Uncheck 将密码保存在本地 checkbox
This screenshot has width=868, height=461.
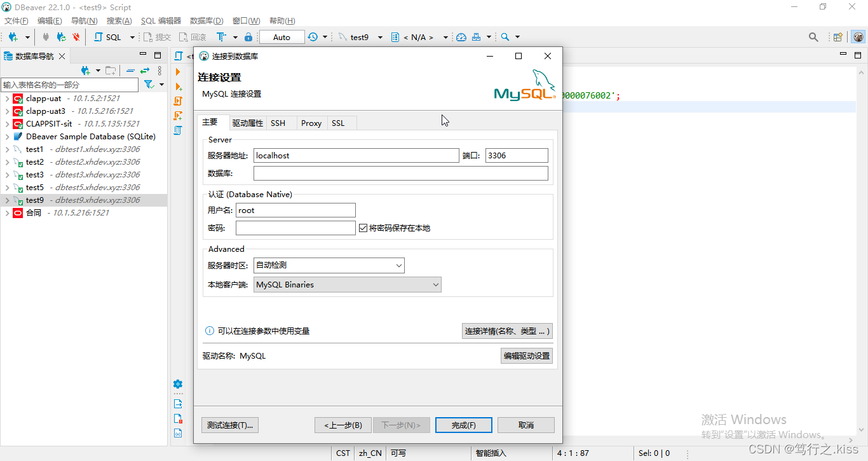pos(362,228)
